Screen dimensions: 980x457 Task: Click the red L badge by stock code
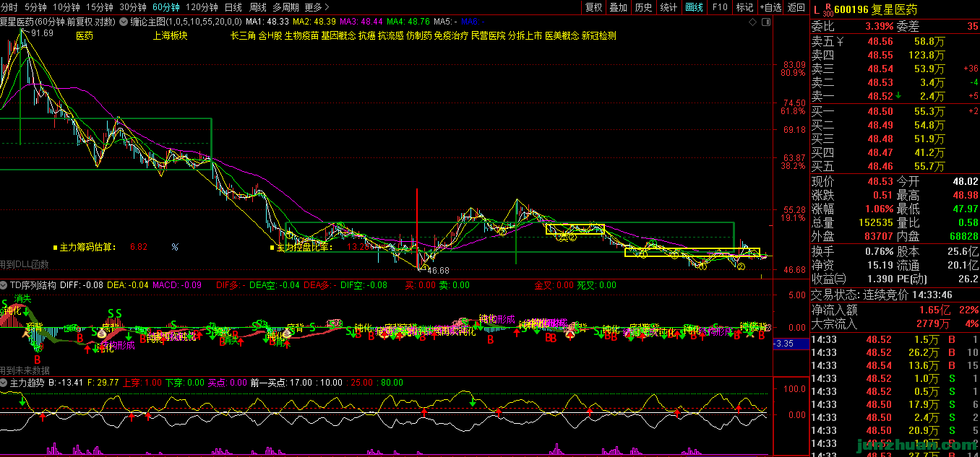(817, 10)
